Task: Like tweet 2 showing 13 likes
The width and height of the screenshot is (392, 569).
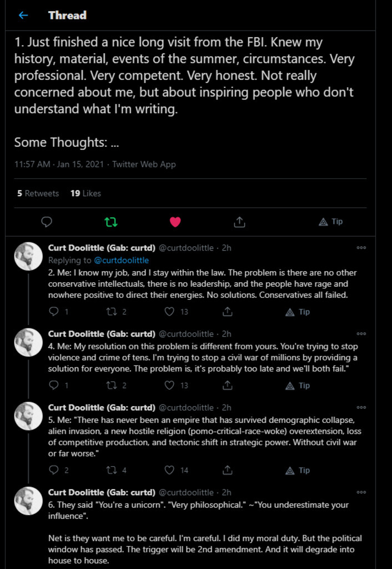Action: click(170, 312)
